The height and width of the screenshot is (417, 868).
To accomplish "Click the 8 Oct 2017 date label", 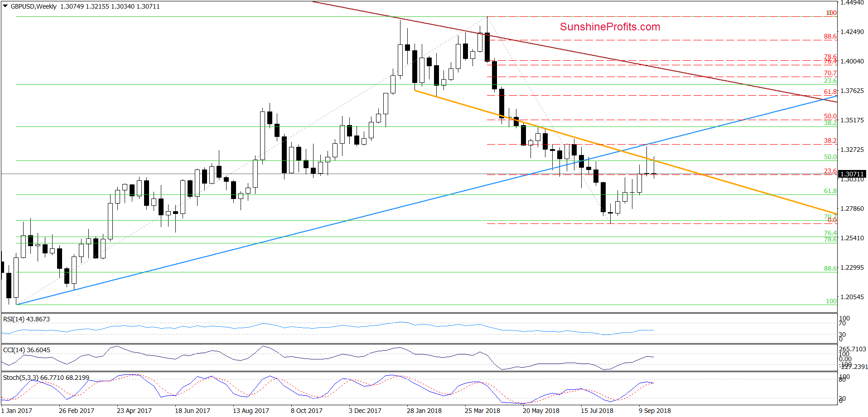I will [307, 411].
